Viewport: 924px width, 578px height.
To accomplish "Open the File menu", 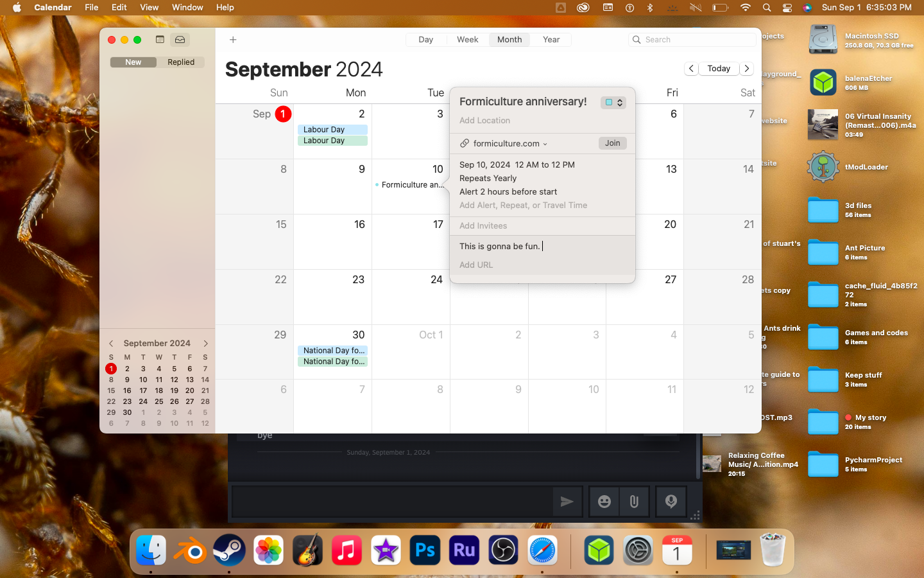I will point(92,8).
